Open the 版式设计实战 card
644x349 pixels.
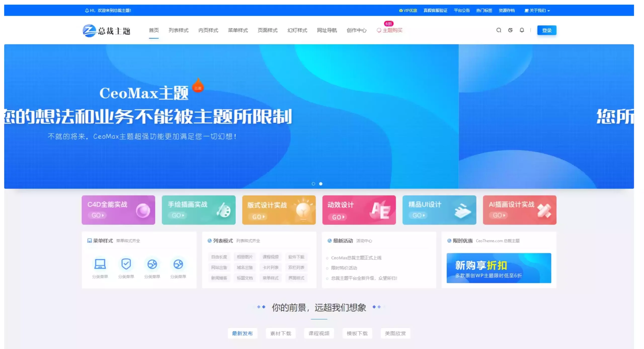tap(279, 210)
